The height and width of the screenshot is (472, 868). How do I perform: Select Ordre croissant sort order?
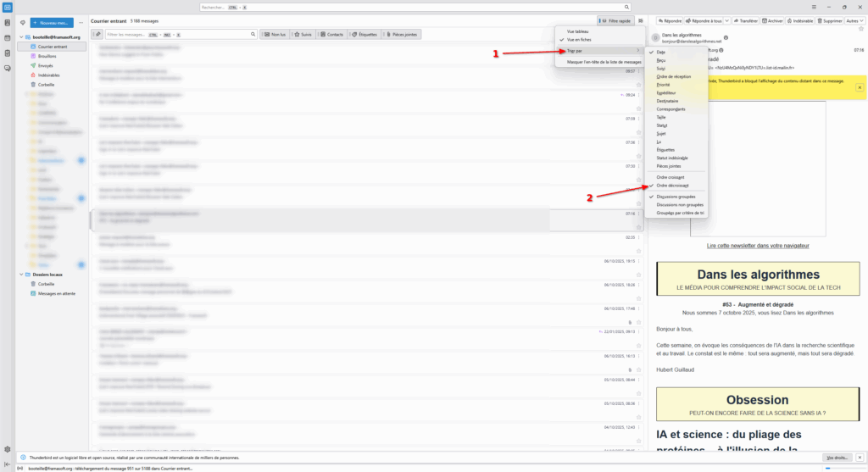pos(671,177)
